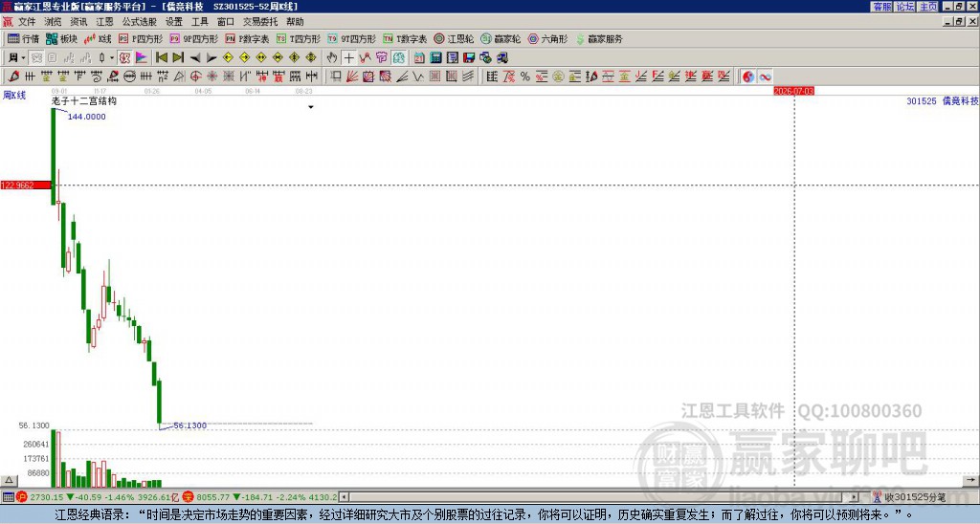This screenshot has height=524, width=980.
Task: Click the horizontal scrollbar left arrow
Action: click(344, 497)
